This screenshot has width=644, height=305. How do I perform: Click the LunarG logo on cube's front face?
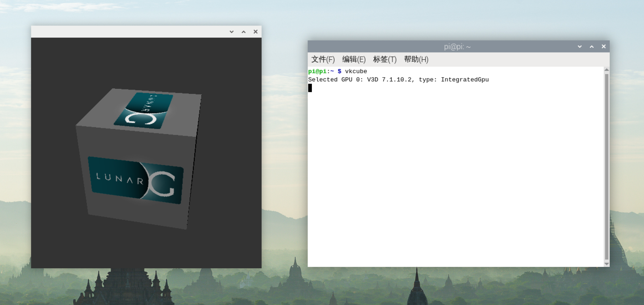pyautogui.click(x=136, y=180)
